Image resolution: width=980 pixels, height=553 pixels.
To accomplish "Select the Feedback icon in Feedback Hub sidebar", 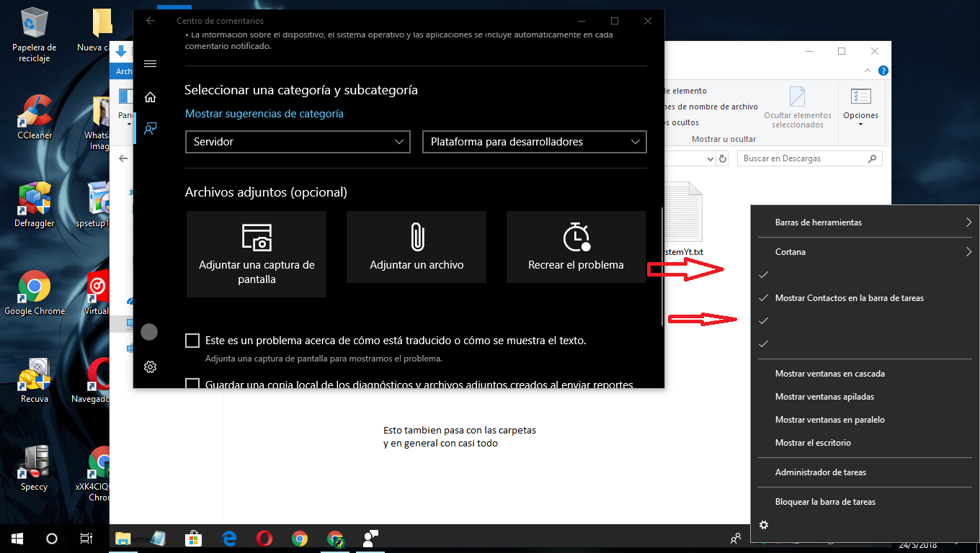I will coord(150,129).
